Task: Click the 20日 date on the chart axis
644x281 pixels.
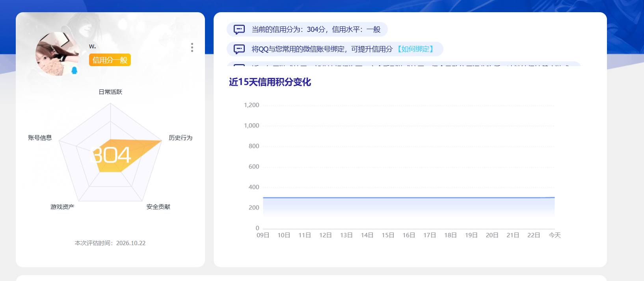Action: (492, 235)
